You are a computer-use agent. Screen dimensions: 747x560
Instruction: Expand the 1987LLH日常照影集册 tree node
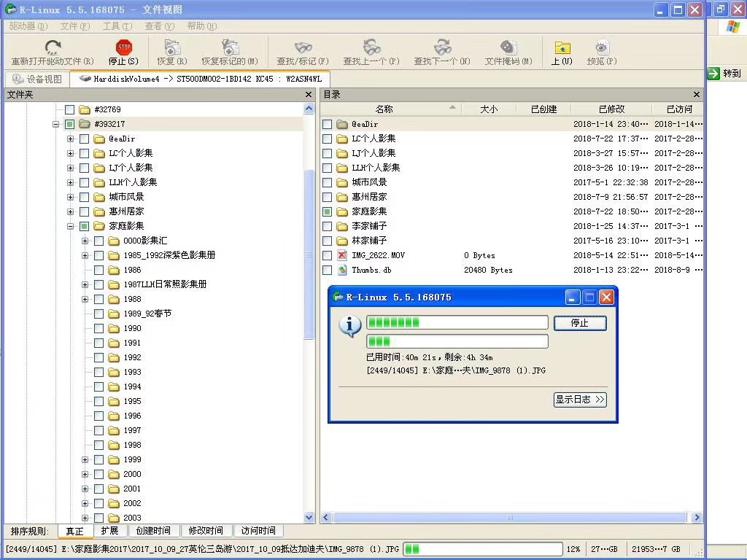(85, 285)
